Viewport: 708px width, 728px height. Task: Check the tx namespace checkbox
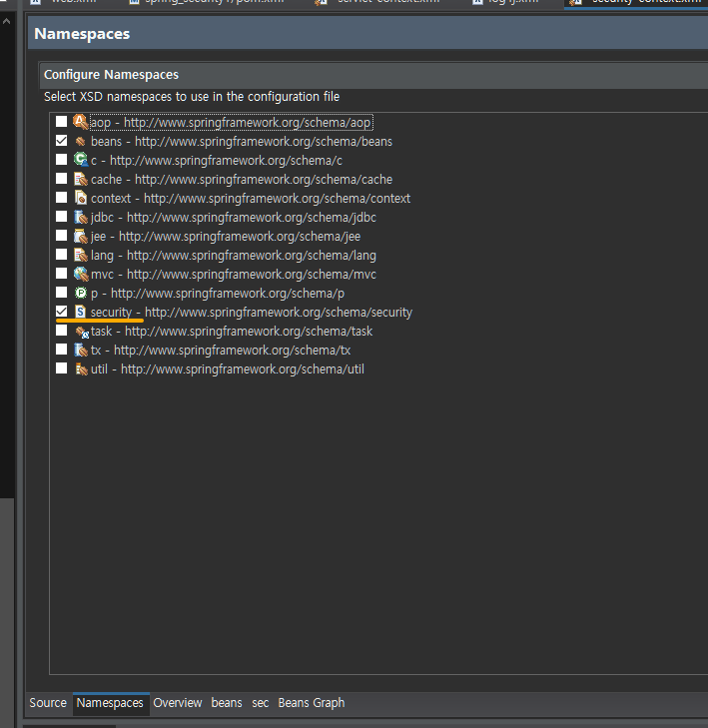pyautogui.click(x=61, y=350)
